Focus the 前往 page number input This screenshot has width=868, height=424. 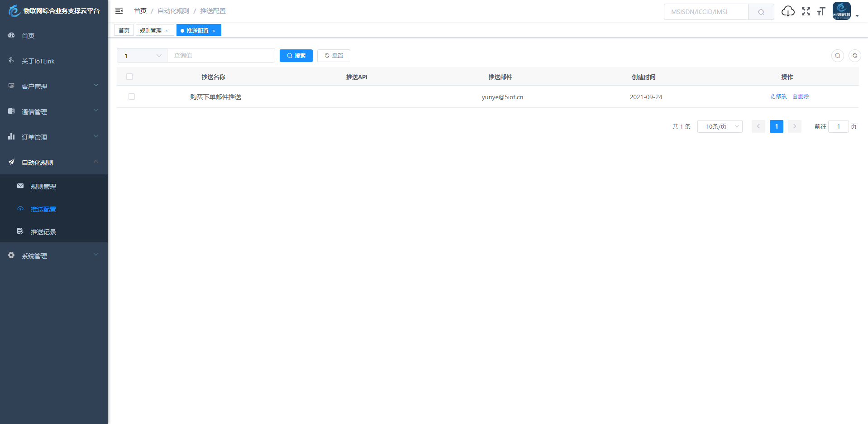(839, 126)
